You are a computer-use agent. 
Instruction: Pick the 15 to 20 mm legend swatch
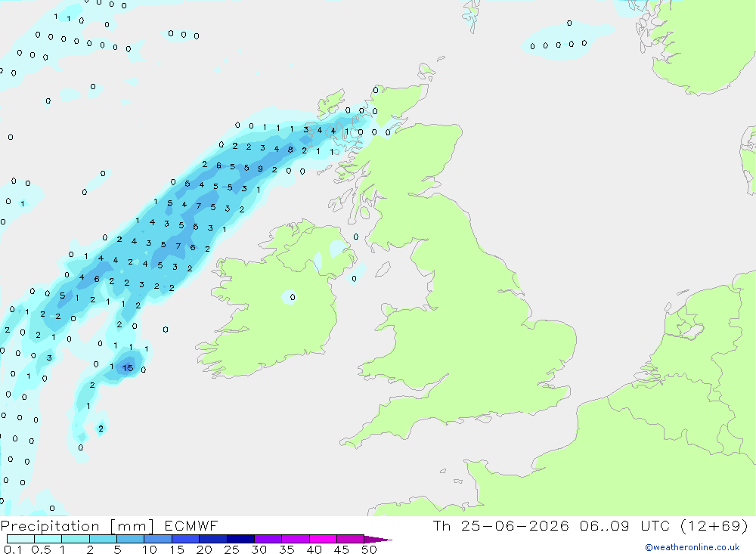coord(185,539)
